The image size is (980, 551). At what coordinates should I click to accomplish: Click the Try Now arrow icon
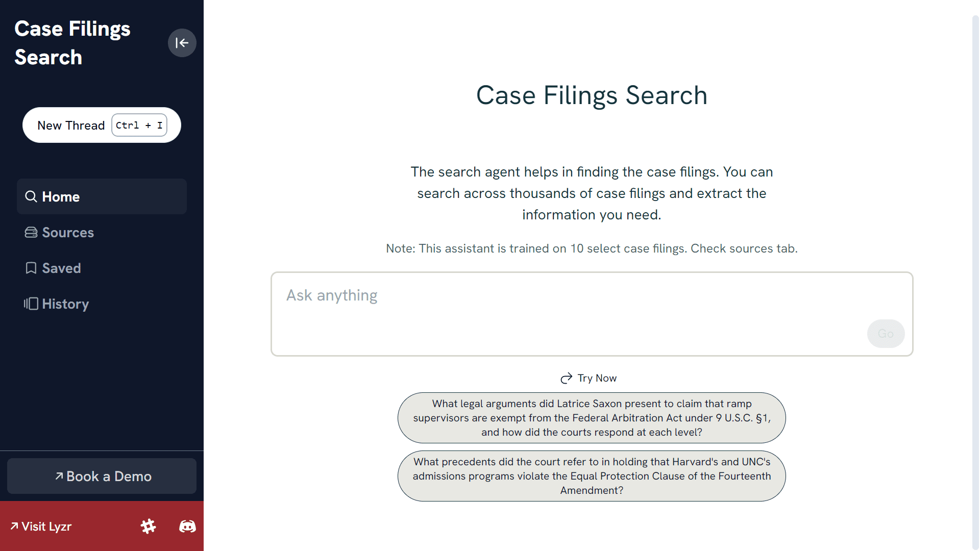[566, 378]
